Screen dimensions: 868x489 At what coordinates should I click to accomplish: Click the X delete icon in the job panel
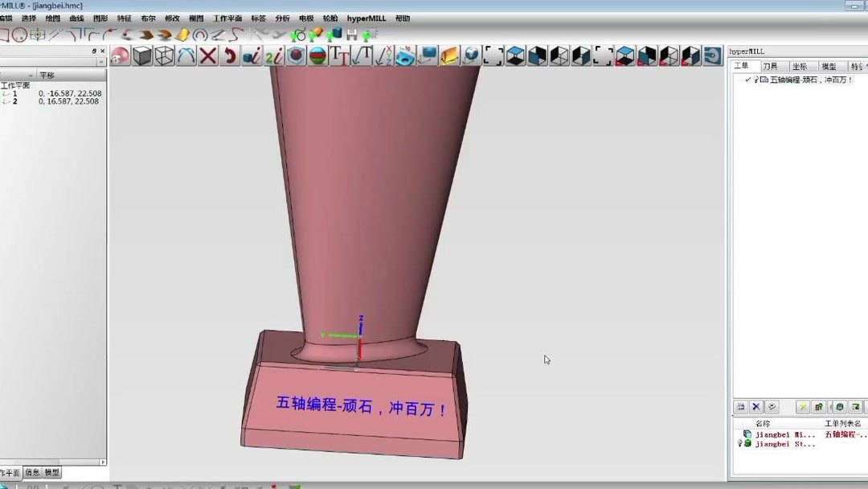click(x=756, y=407)
